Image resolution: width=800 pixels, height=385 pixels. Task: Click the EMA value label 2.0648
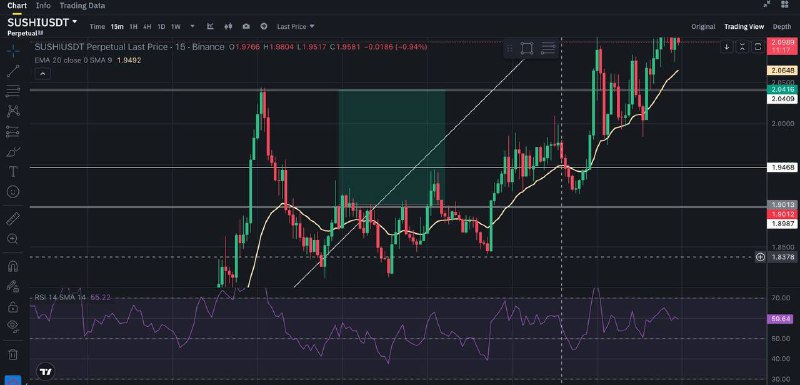pos(782,71)
